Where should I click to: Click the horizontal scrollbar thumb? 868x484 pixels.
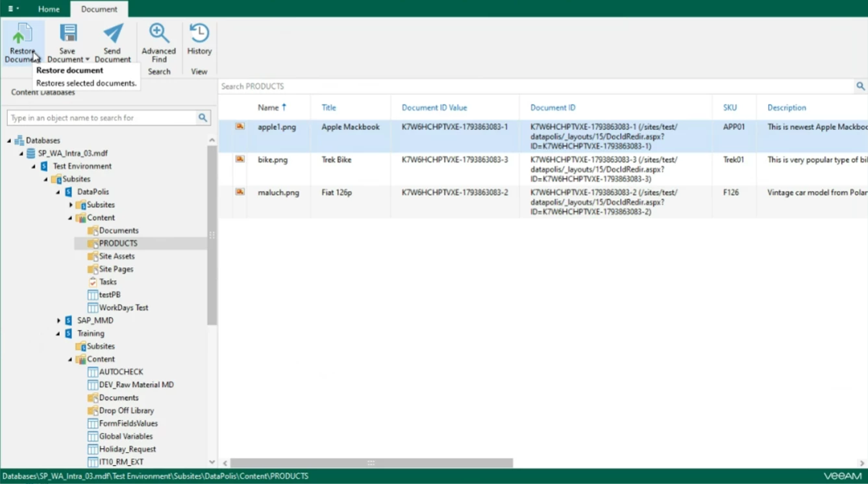(x=371, y=463)
